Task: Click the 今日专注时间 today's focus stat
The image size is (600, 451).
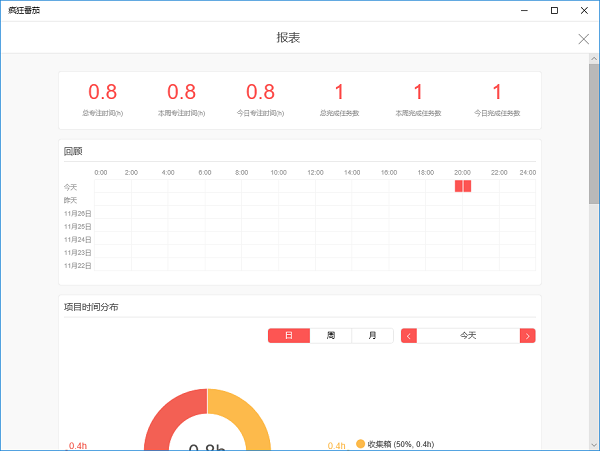Action: 260,99
